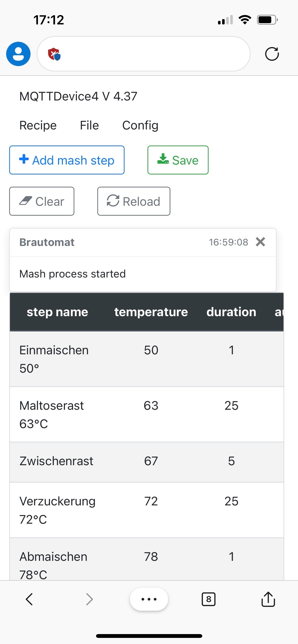
Task: Select the Zwischenrast step name cell
Action: click(56, 461)
